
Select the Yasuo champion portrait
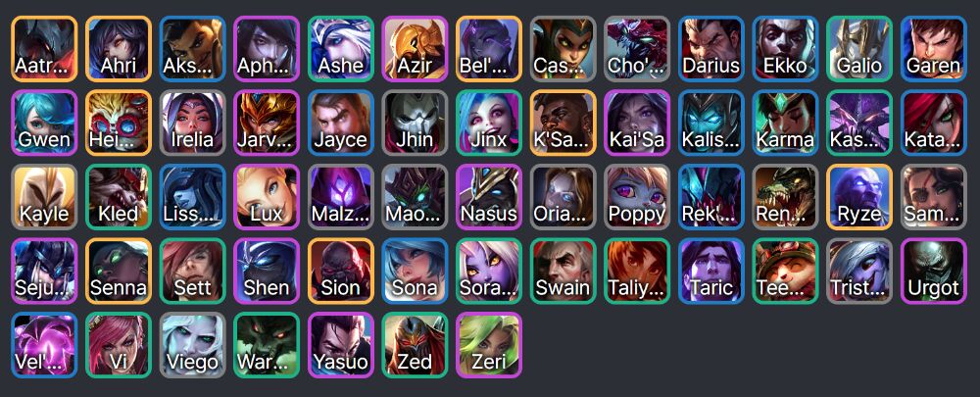341,345
